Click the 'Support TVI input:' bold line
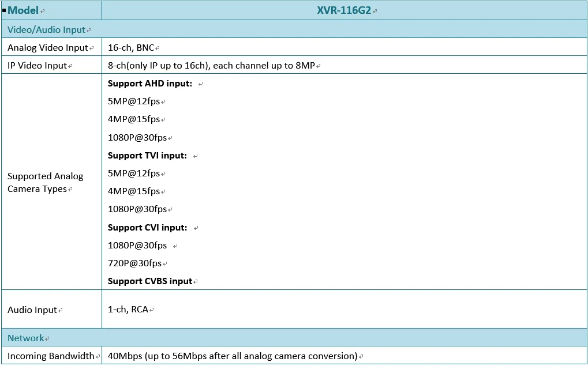 (x=147, y=156)
